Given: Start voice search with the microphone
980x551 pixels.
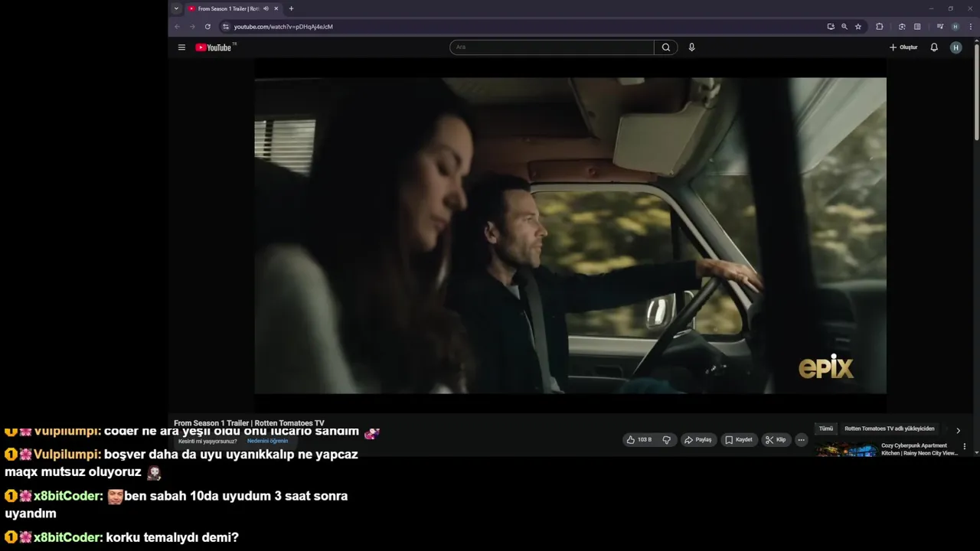Looking at the screenshot, I should 691,47.
